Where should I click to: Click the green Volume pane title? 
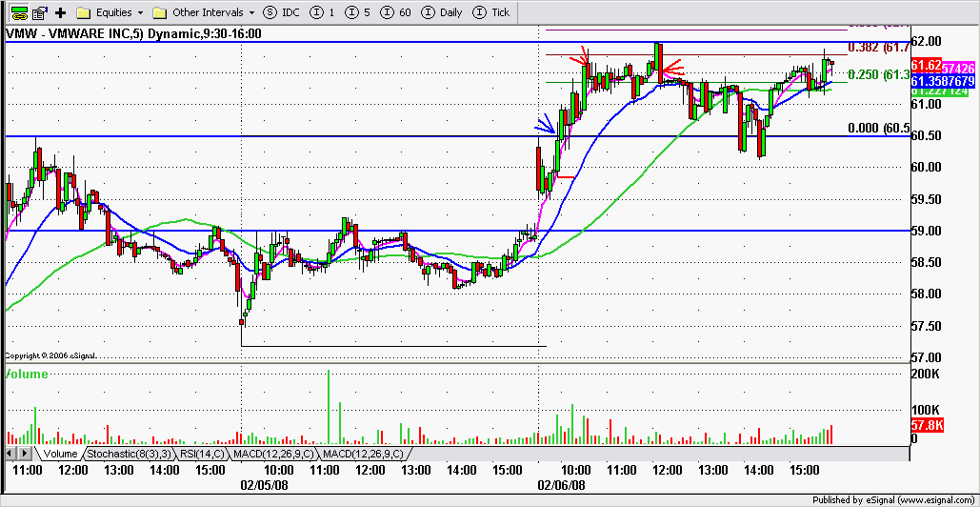27,374
